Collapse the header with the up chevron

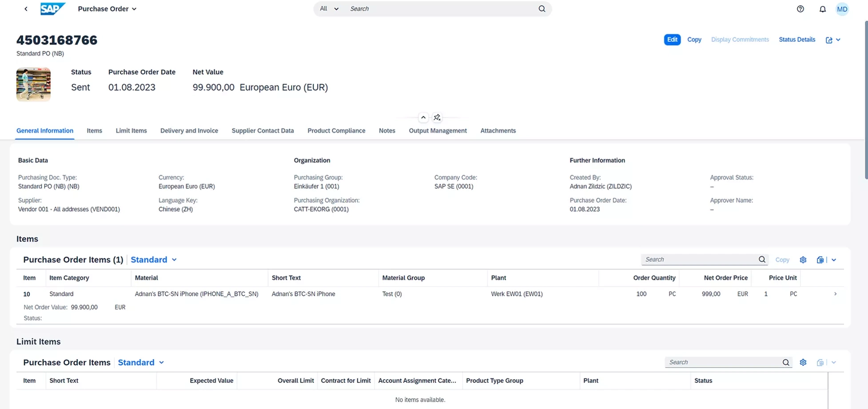[423, 117]
